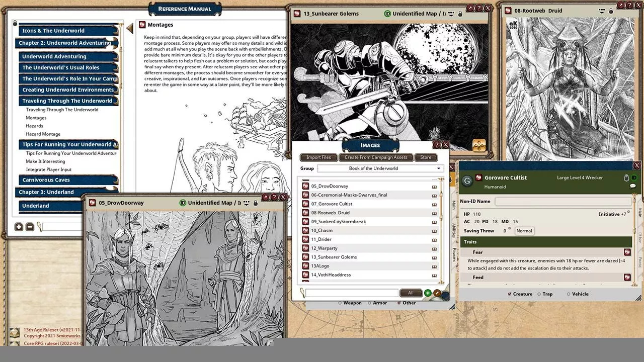
Task: Click the ID icon in the 05_DrowDoorway window
Action: pyautogui.click(x=183, y=203)
